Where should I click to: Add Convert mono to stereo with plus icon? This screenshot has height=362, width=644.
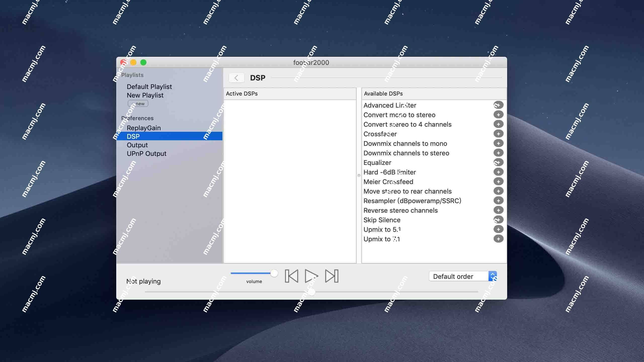pos(498,115)
